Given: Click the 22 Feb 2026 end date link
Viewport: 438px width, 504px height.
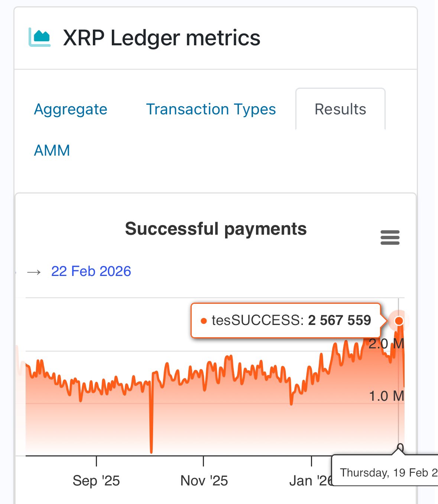Looking at the screenshot, I should tap(91, 271).
